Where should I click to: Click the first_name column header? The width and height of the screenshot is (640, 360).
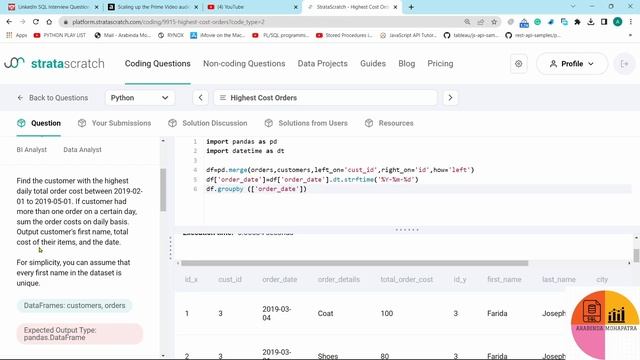coord(504,279)
